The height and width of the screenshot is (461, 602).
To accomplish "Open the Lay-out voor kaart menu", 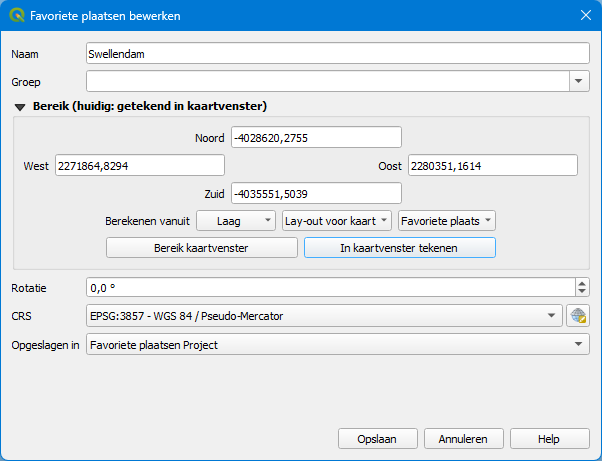I will (337, 220).
